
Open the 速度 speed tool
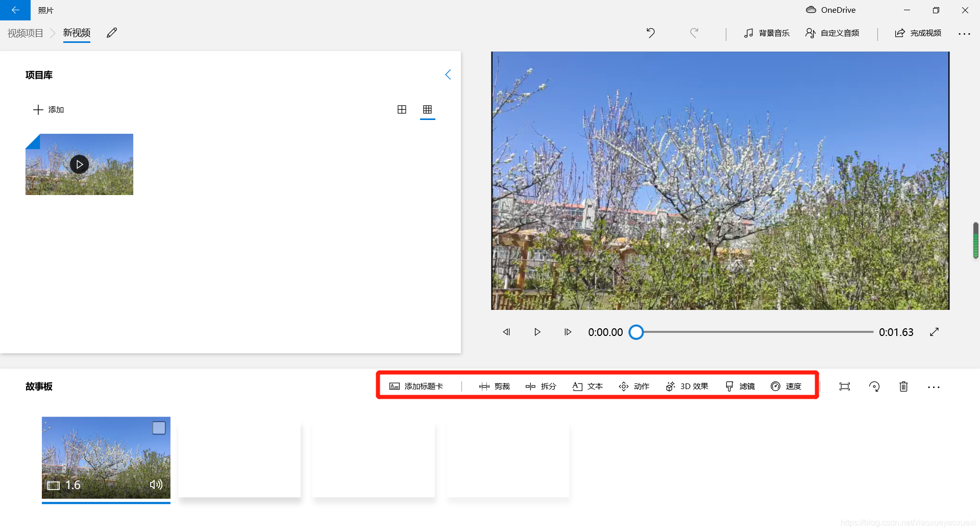pos(786,386)
